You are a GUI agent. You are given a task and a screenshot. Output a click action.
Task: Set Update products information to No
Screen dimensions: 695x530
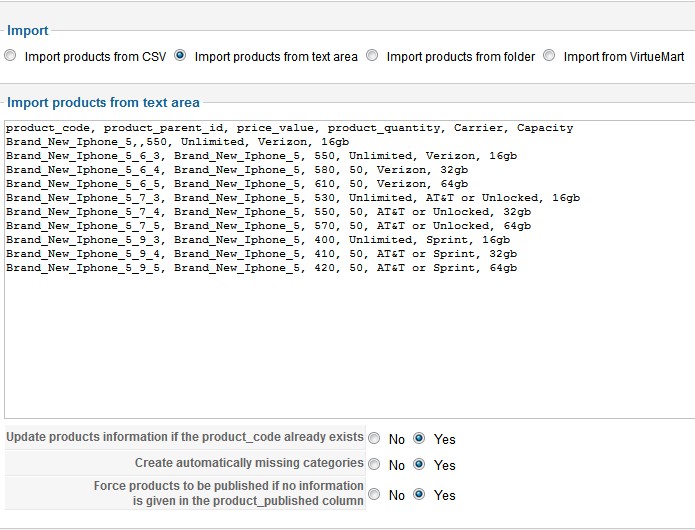374,438
